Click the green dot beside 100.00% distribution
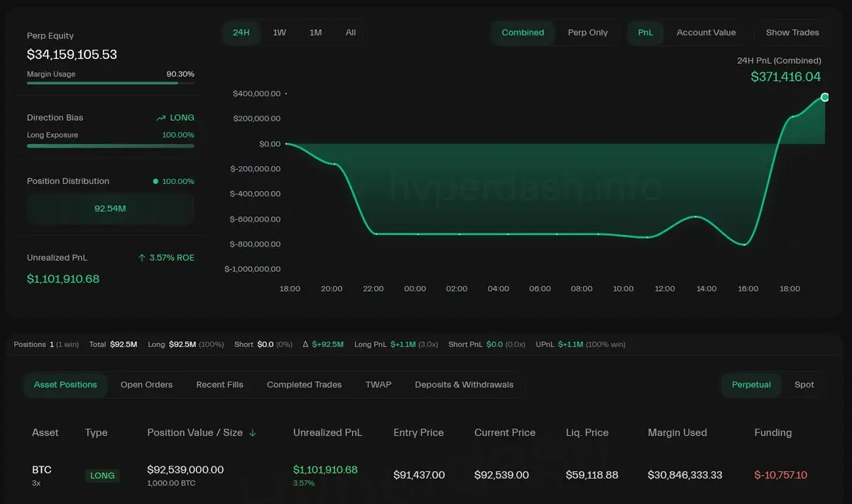The height and width of the screenshot is (504, 852). (x=155, y=182)
